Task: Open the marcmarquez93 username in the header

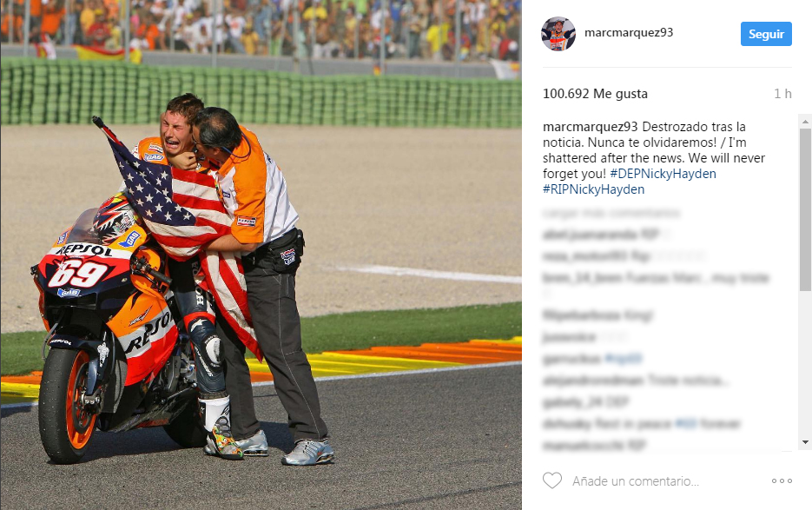Action: coord(629,32)
